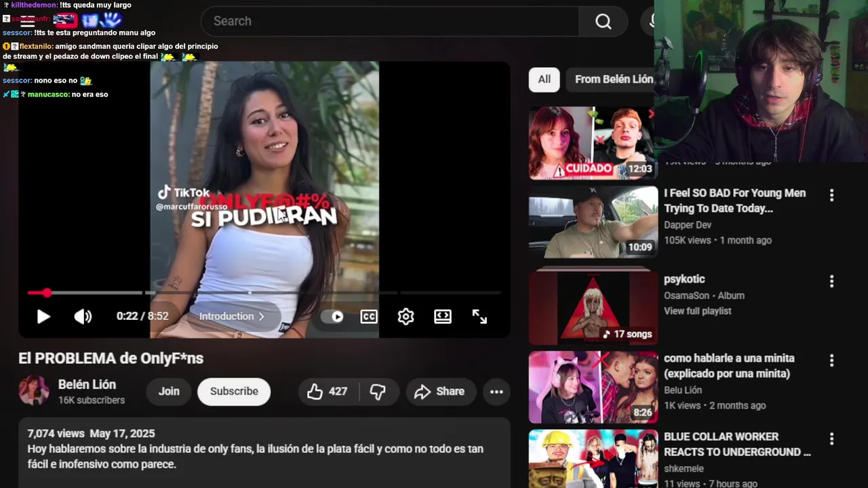Click chat message from flextanilo
The width and height of the screenshot is (868, 488).
click(111, 56)
